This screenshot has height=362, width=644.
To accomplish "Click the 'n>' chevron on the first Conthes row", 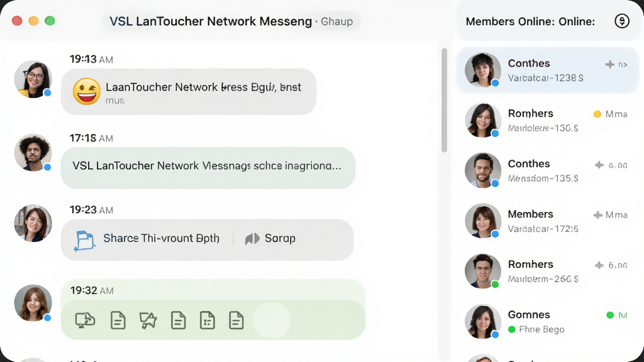I will [622, 65].
